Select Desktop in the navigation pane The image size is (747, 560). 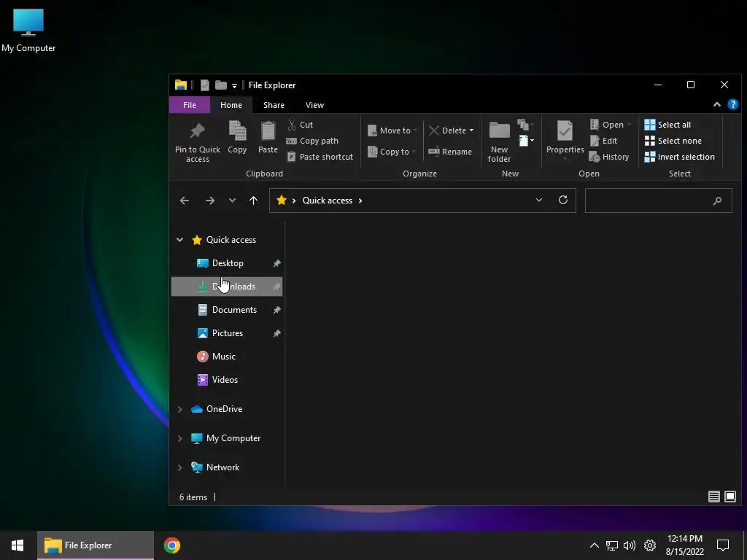pos(227,263)
